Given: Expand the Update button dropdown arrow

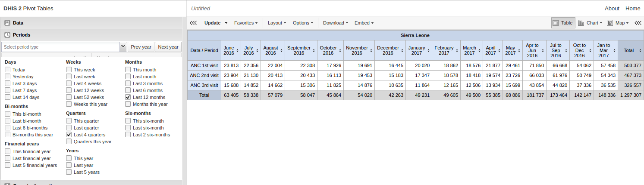Looking at the screenshot, I should (226, 23).
